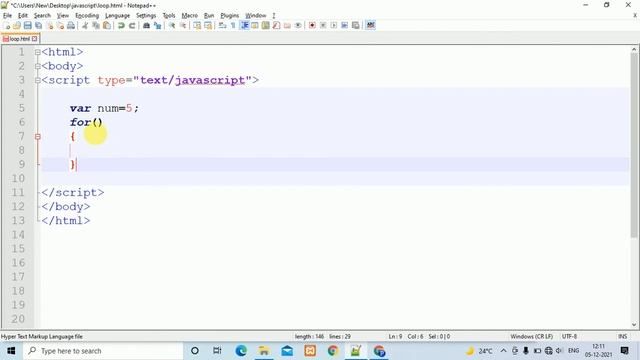Open the Macro menu
The image size is (640, 360).
pos(190,16)
